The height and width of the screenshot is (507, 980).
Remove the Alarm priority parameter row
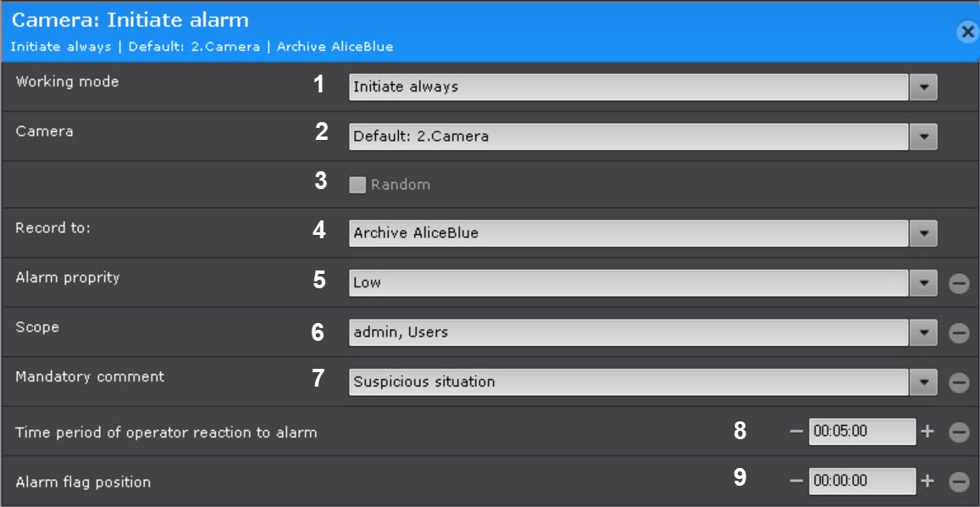(959, 283)
